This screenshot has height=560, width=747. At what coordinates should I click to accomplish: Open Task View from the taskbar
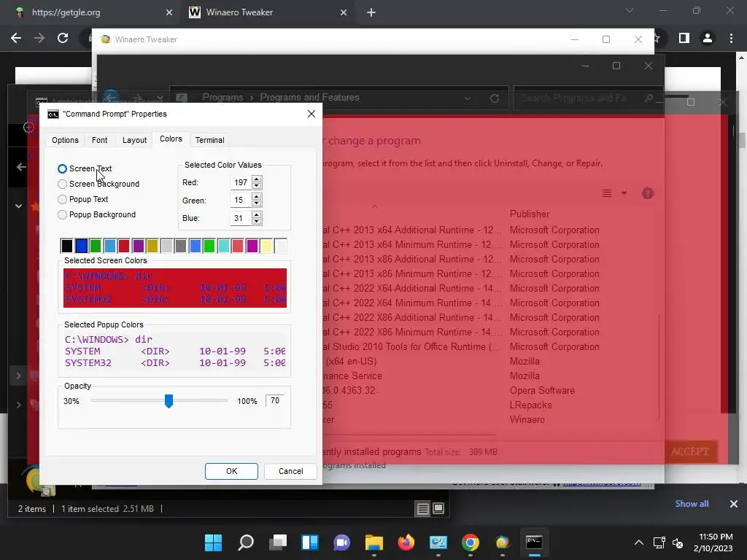pyautogui.click(x=278, y=542)
